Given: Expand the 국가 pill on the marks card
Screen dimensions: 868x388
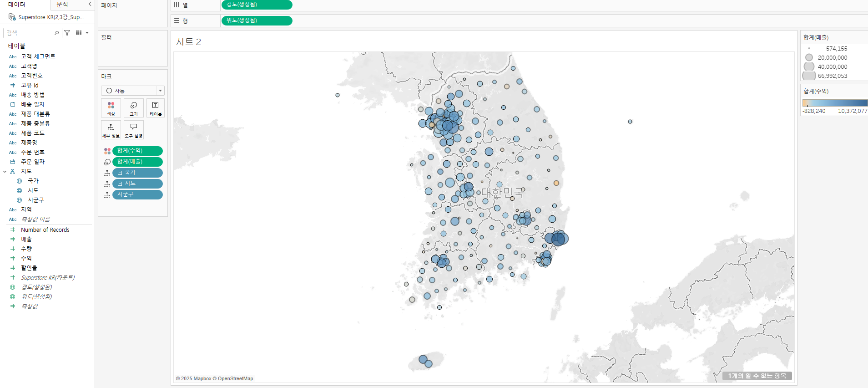Looking at the screenshot, I should [x=120, y=173].
